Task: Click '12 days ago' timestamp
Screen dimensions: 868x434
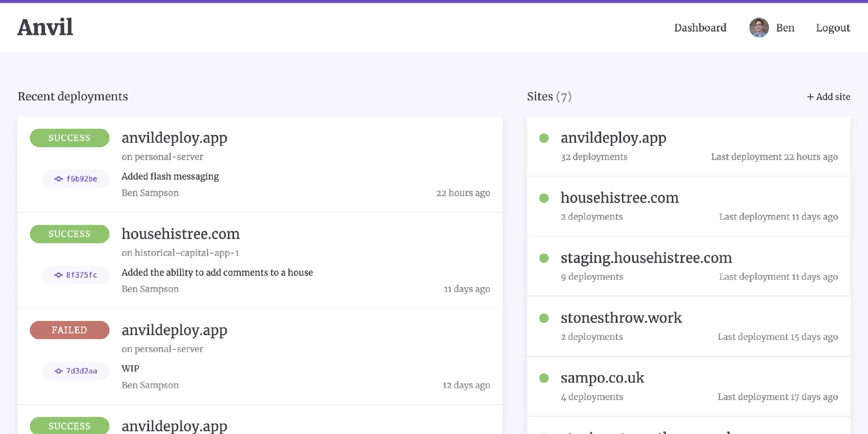Action: click(466, 385)
